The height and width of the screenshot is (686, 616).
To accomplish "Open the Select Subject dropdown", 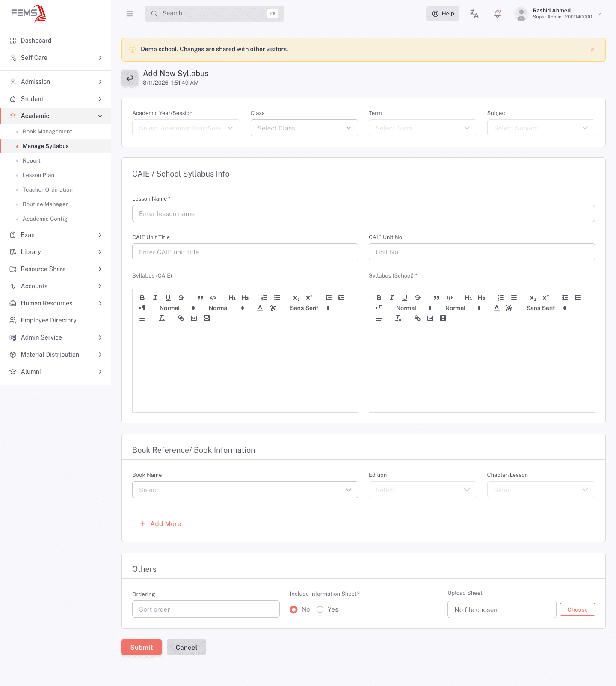I will coord(541,128).
